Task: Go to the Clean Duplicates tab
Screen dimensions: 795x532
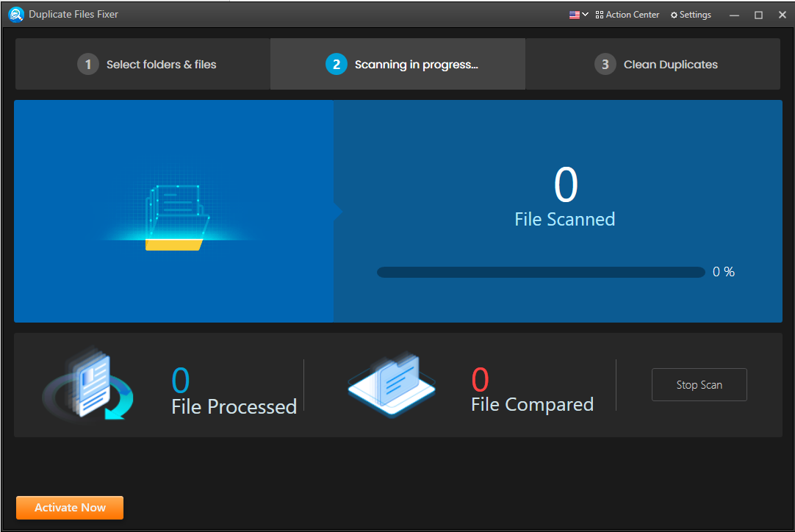Action: pos(653,65)
